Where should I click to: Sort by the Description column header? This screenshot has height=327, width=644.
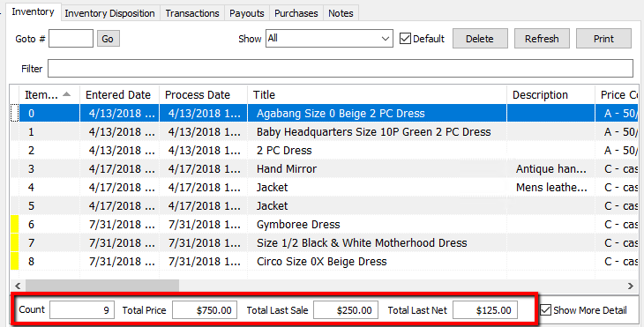coord(550,95)
